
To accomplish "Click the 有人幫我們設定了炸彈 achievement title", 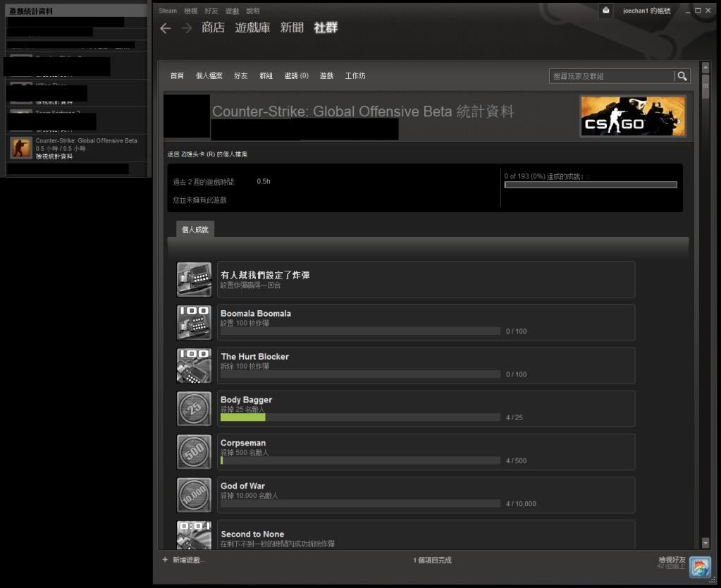I will tap(265, 275).
